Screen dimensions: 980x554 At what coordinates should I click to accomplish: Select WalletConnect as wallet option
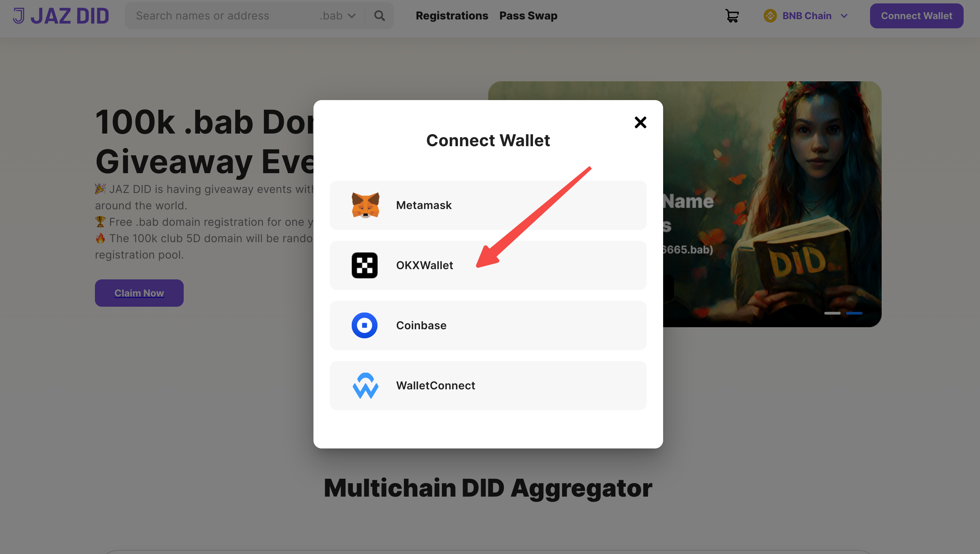click(488, 385)
